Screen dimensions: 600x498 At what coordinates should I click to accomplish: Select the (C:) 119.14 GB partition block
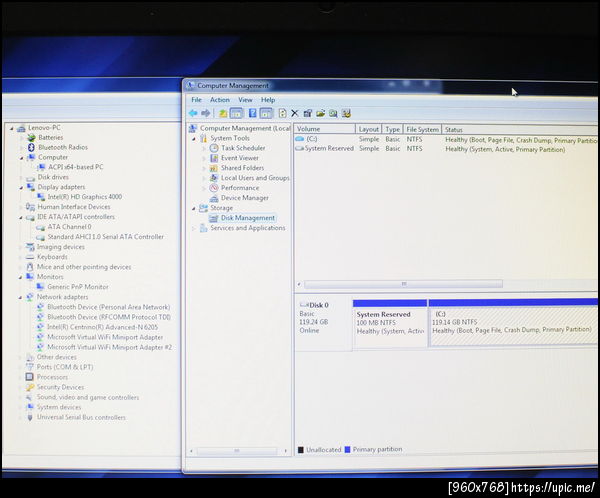click(513, 323)
